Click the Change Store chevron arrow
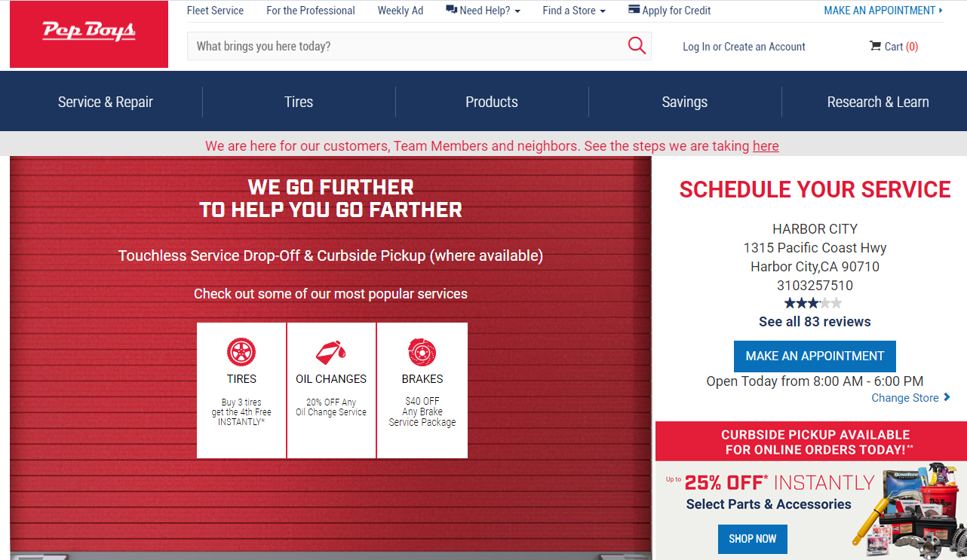The height and width of the screenshot is (560, 967). coord(947,397)
